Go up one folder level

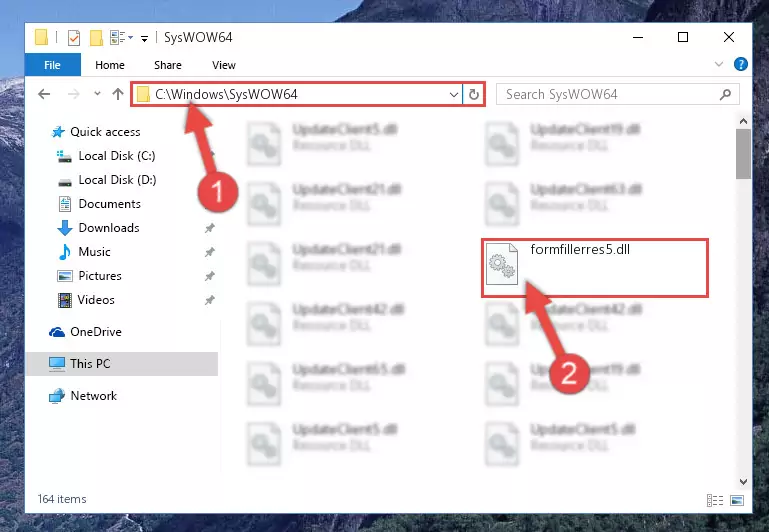click(118, 94)
